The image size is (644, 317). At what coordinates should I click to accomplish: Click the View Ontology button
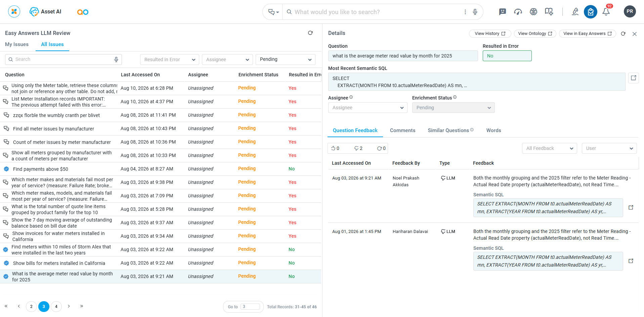click(x=535, y=34)
